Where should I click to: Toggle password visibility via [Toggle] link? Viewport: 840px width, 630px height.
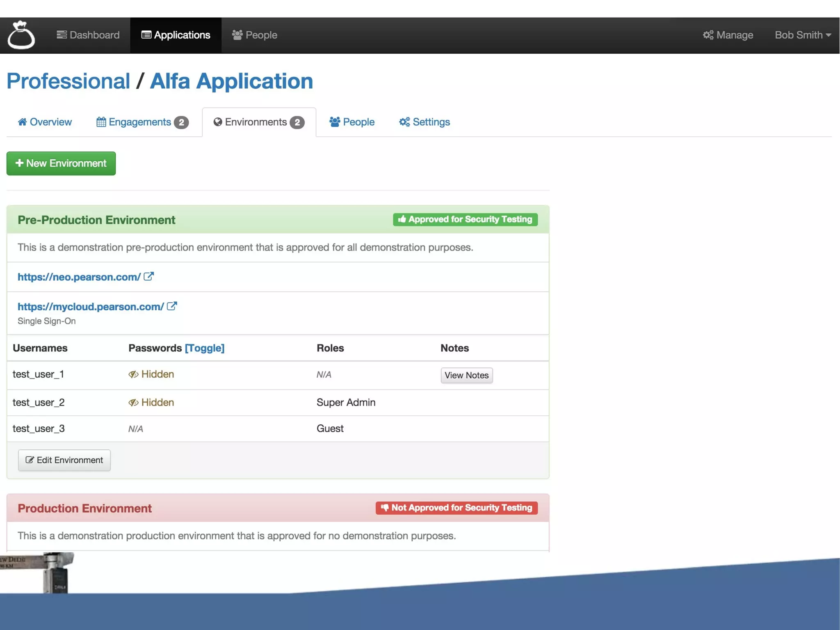[x=204, y=348]
